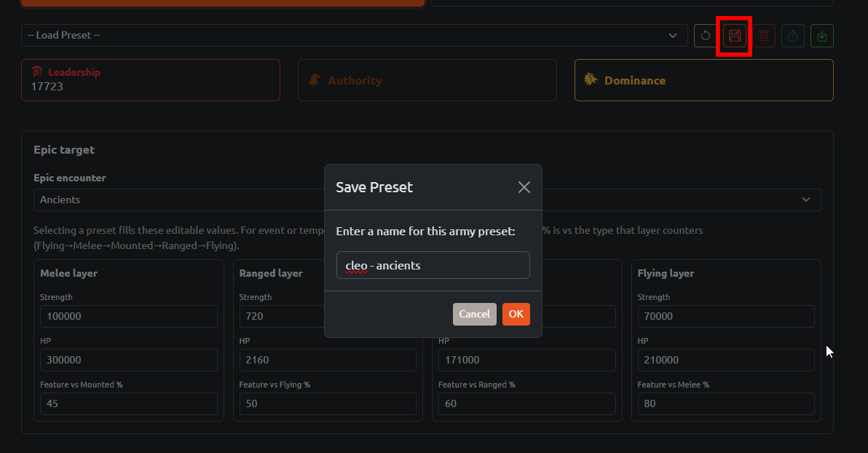The image size is (868, 453).
Task: Click the HP field showing 171000
Action: 527,360
